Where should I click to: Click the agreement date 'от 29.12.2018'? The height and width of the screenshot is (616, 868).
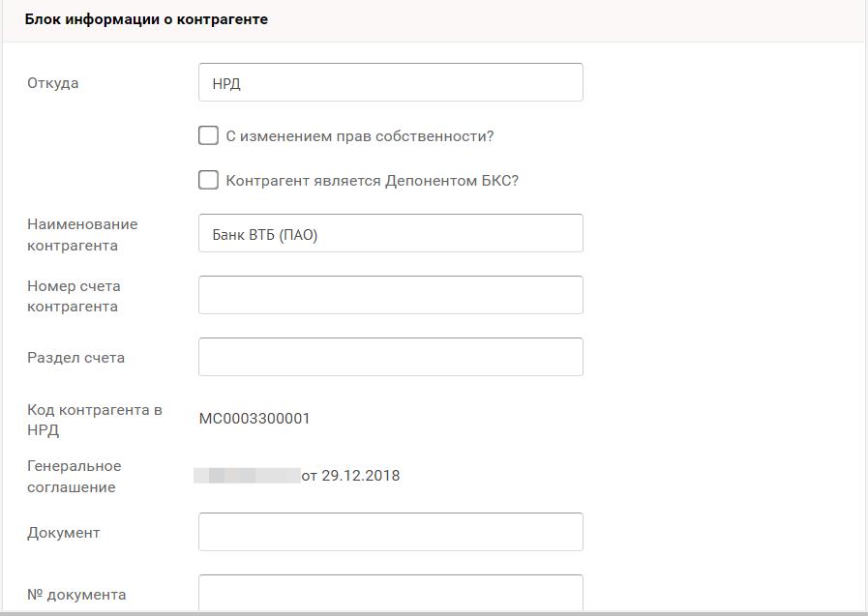pos(350,476)
